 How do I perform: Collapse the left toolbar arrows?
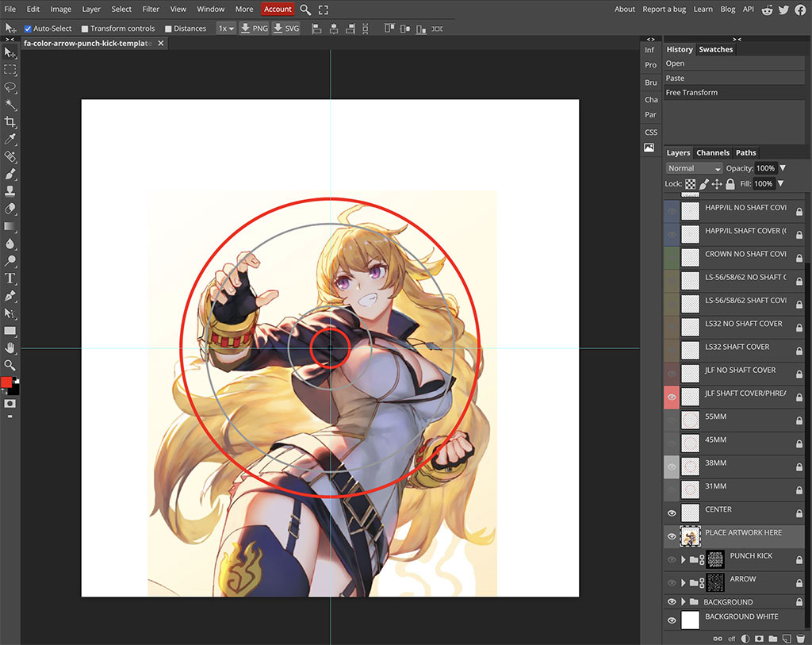tap(10, 40)
